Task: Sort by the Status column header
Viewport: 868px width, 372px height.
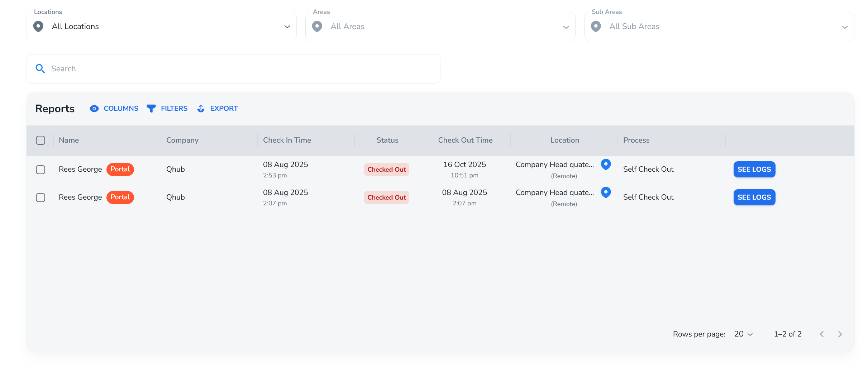Action: click(387, 140)
